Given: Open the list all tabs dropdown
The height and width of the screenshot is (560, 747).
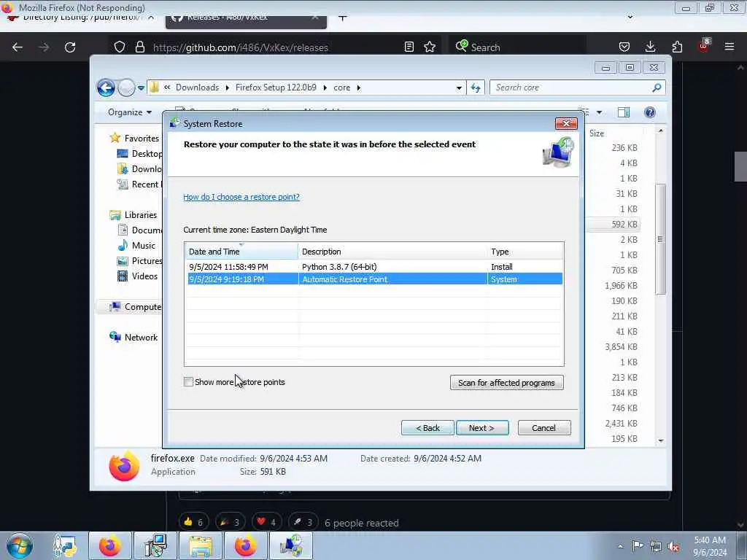Looking at the screenshot, I should tap(630, 17).
